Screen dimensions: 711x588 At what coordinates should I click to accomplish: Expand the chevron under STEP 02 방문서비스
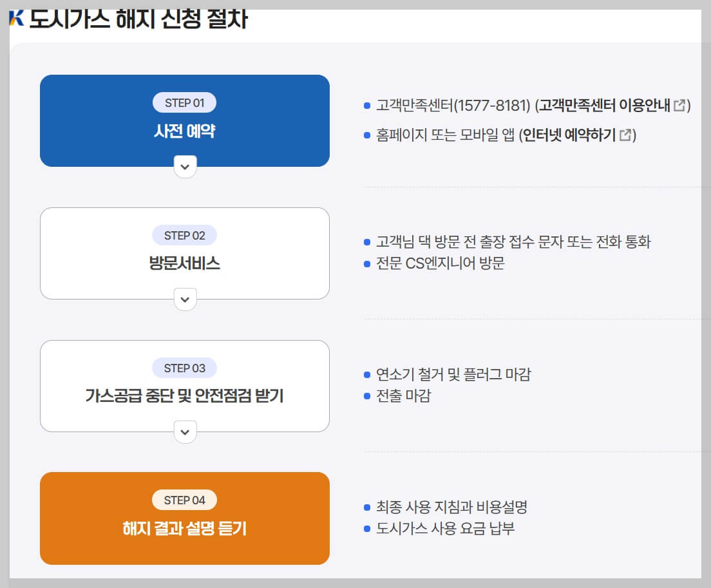pyautogui.click(x=185, y=299)
